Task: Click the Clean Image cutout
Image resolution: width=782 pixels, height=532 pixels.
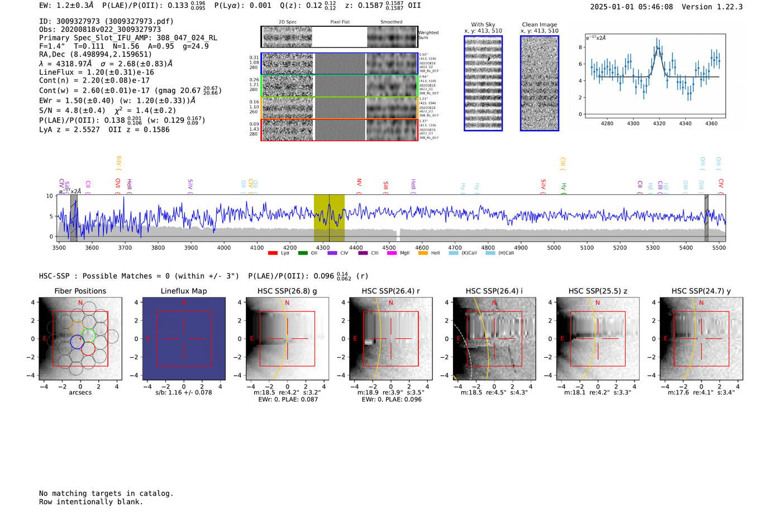Action: click(540, 83)
